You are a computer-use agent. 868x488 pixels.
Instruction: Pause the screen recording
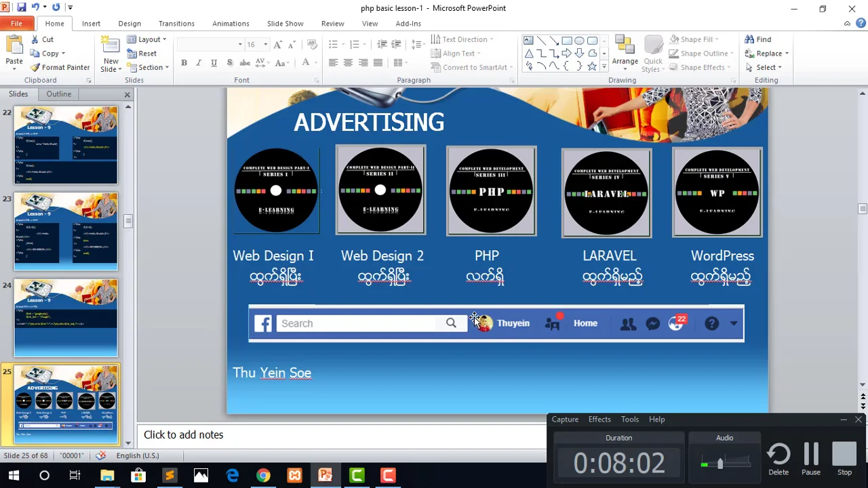(811, 459)
